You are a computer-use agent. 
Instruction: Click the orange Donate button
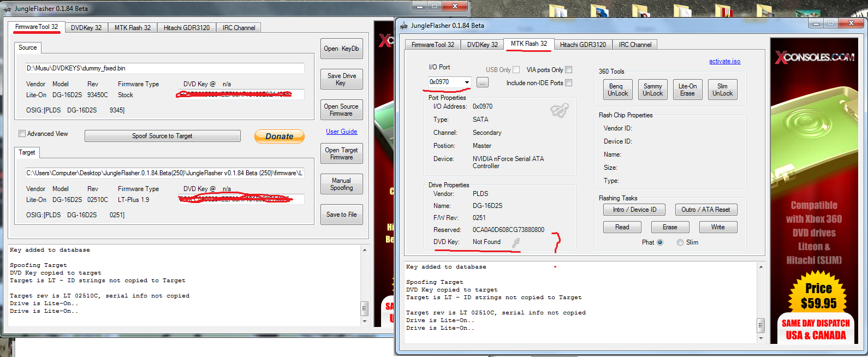coord(280,136)
